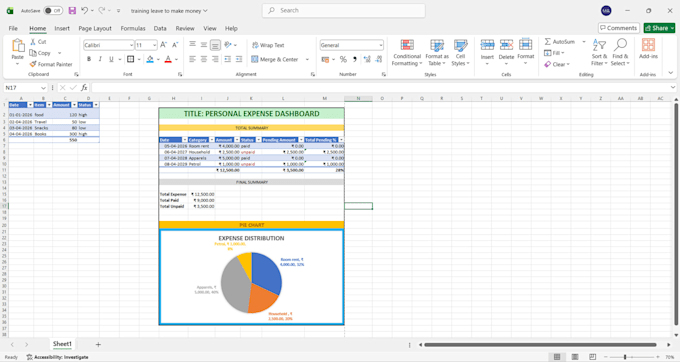Open the Item column filter dropdown
The width and height of the screenshot is (680, 362).
49,105
